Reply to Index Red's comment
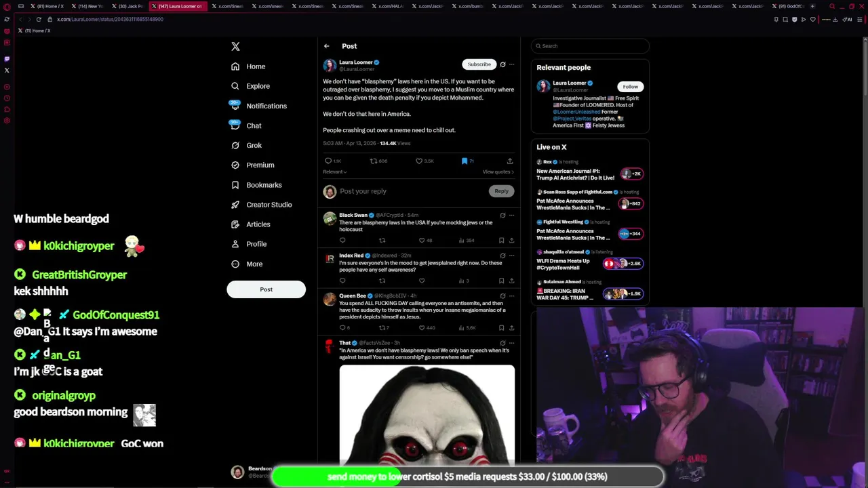 pyautogui.click(x=342, y=281)
